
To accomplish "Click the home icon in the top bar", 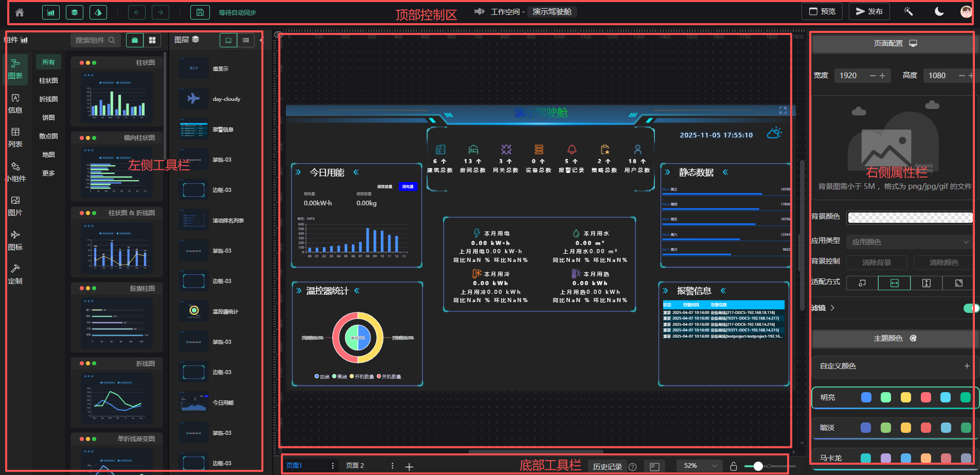I will pos(20,12).
